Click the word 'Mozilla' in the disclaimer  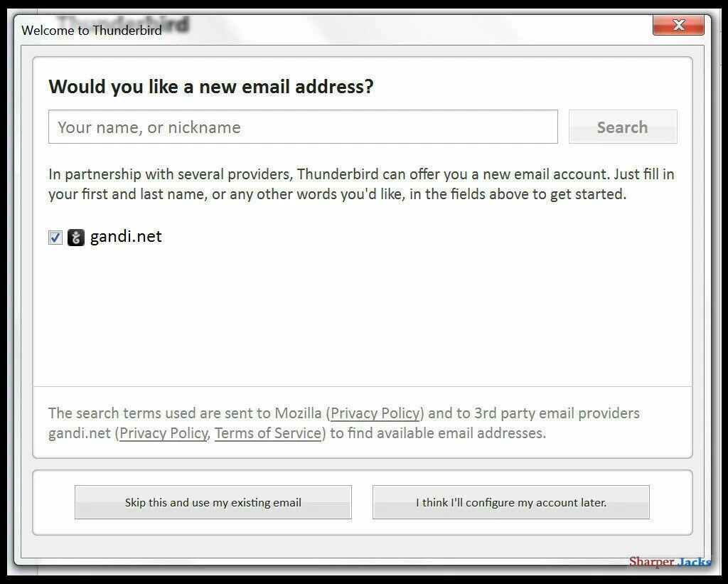tap(298, 413)
